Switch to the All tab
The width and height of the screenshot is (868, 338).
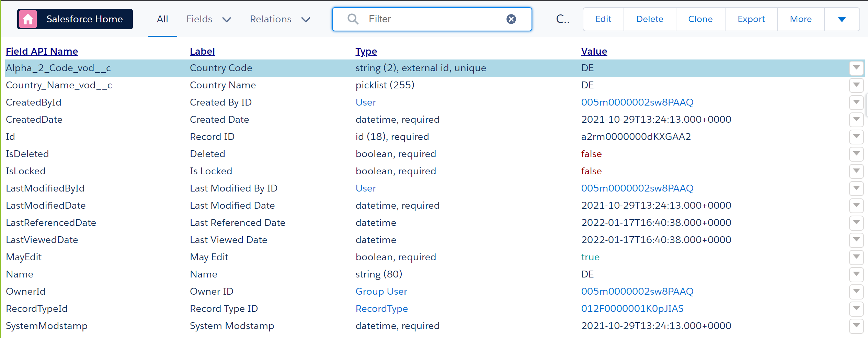click(x=162, y=19)
